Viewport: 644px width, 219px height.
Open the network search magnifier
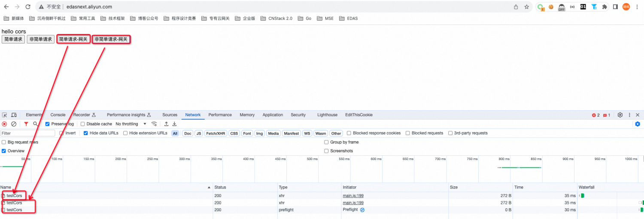36,124
